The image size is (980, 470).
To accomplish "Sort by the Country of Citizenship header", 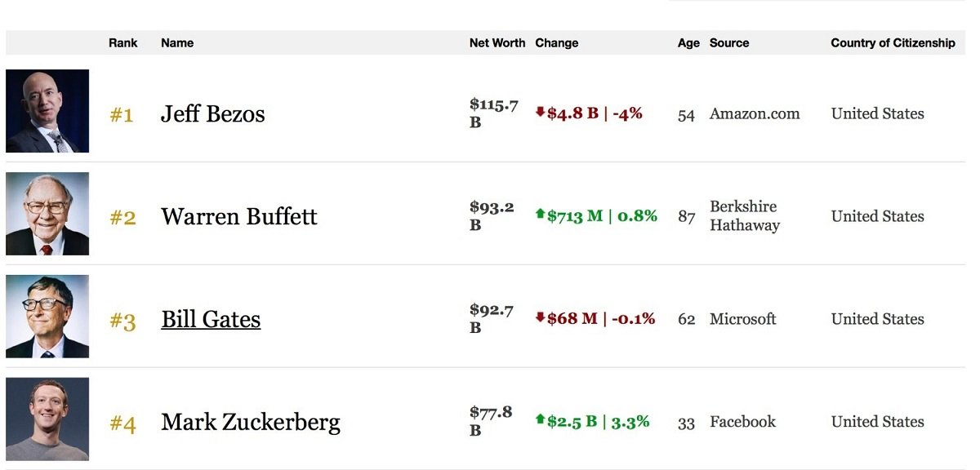I will [x=893, y=43].
